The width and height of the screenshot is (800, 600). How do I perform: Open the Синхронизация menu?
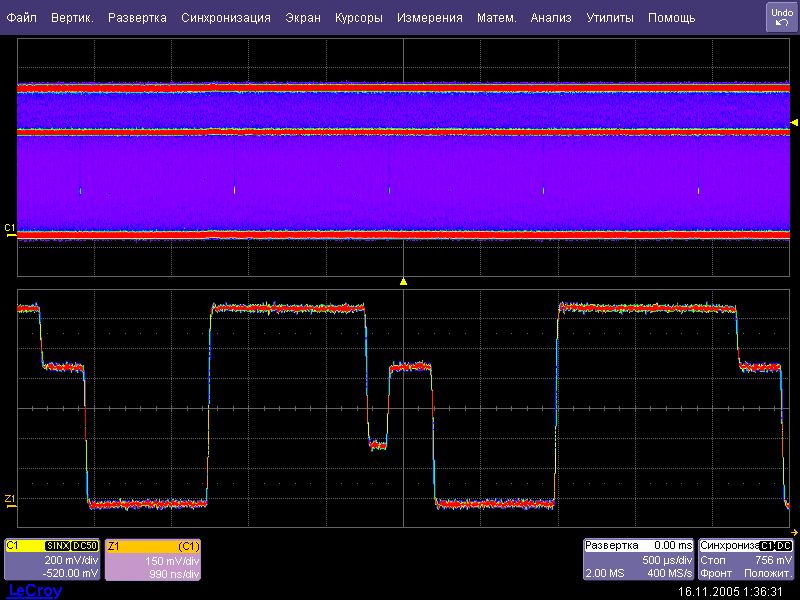pyautogui.click(x=226, y=18)
